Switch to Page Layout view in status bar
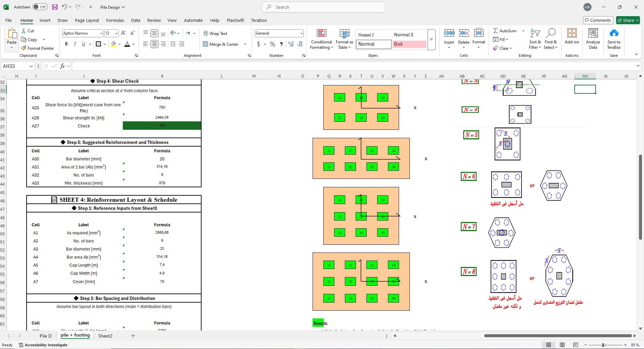 click(562, 345)
